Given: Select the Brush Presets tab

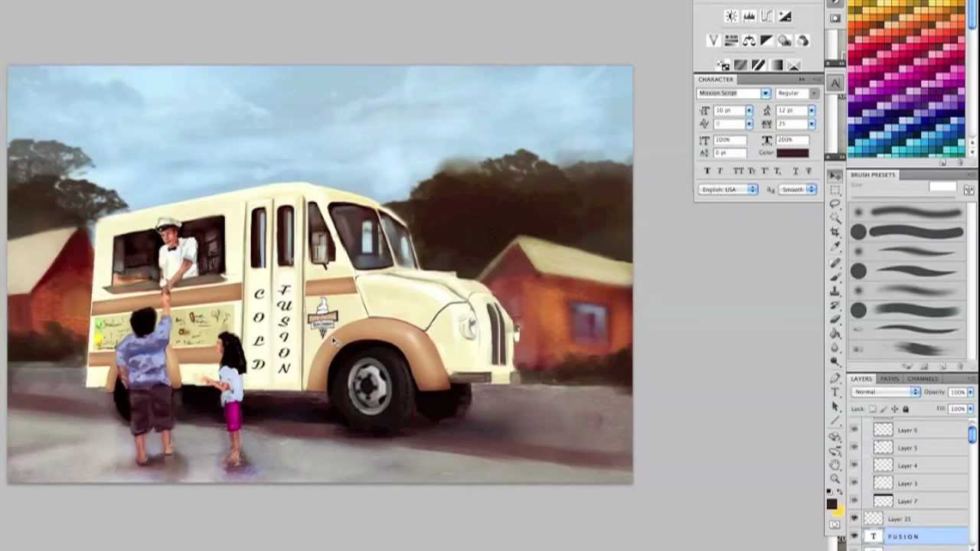Looking at the screenshot, I should pyautogui.click(x=873, y=175).
